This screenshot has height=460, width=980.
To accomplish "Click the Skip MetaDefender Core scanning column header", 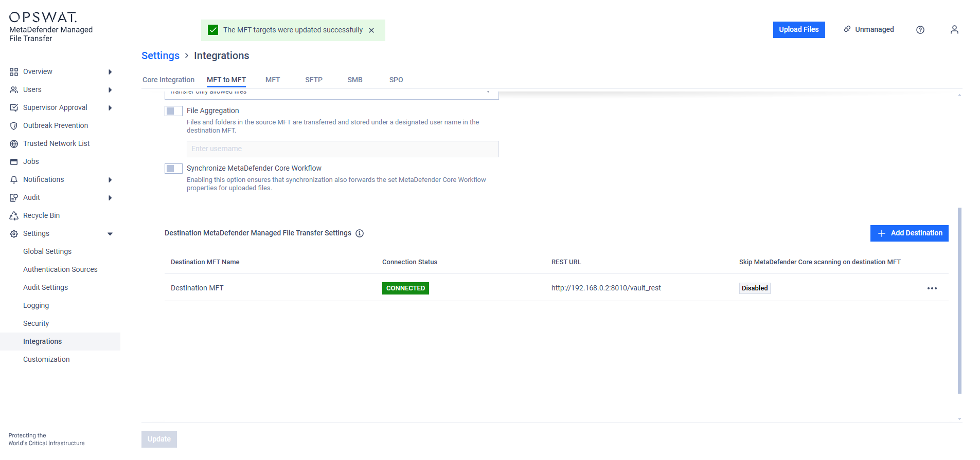I will pos(820,262).
